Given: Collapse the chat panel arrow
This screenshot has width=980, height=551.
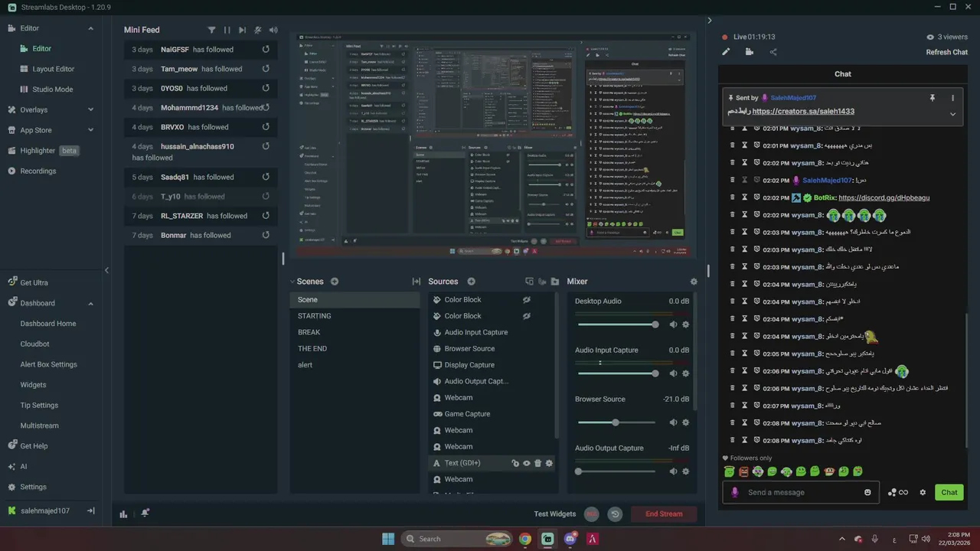Looking at the screenshot, I should 710,21.
